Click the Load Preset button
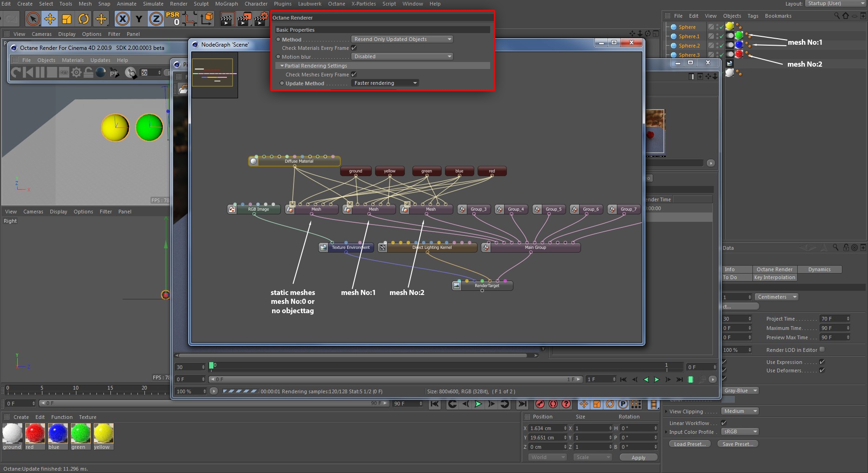The width and height of the screenshot is (868, 473). pyautogui.click(x=690, y=444)
